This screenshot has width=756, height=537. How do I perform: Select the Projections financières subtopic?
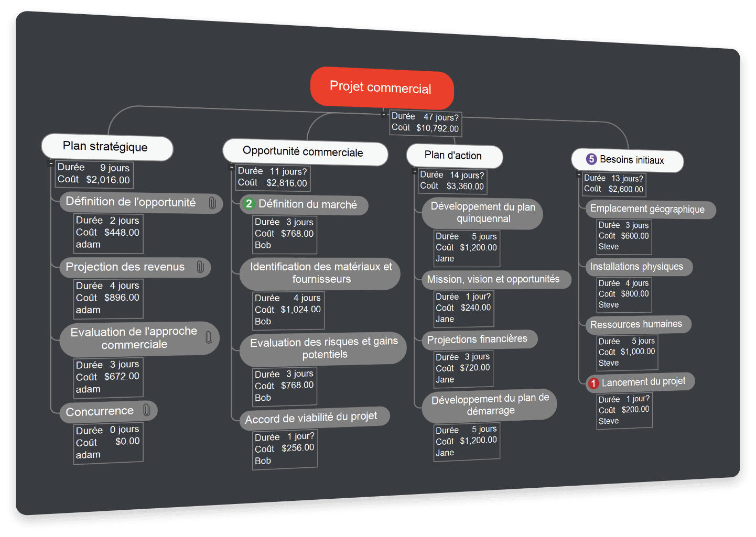[x=480, y=339]
